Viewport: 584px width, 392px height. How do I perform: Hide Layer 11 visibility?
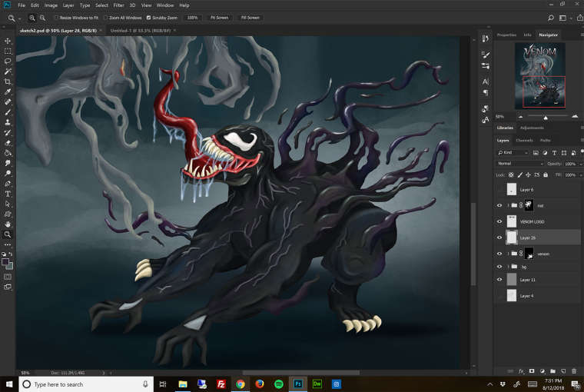499,280
